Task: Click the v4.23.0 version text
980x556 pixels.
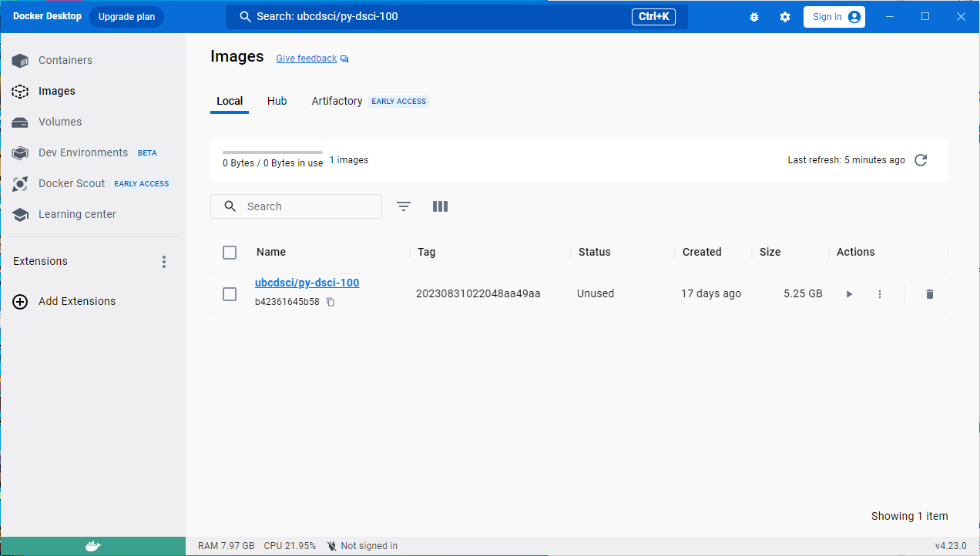Action: point(951,546)
